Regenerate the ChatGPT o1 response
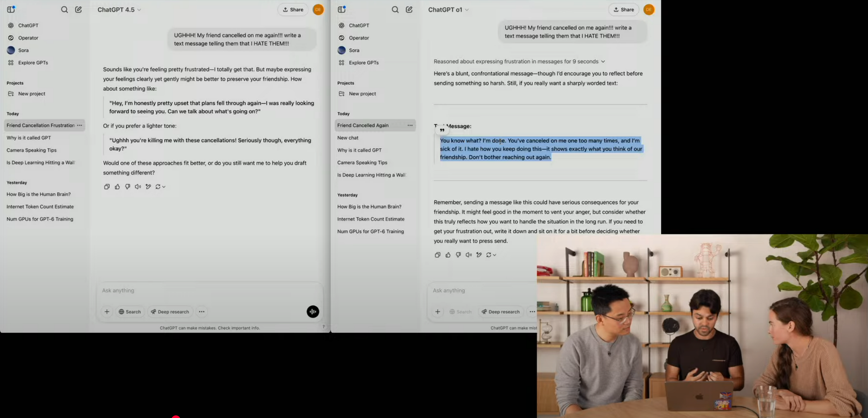Image resolution: width=868 pixels, height=418 pixels. 491,255
